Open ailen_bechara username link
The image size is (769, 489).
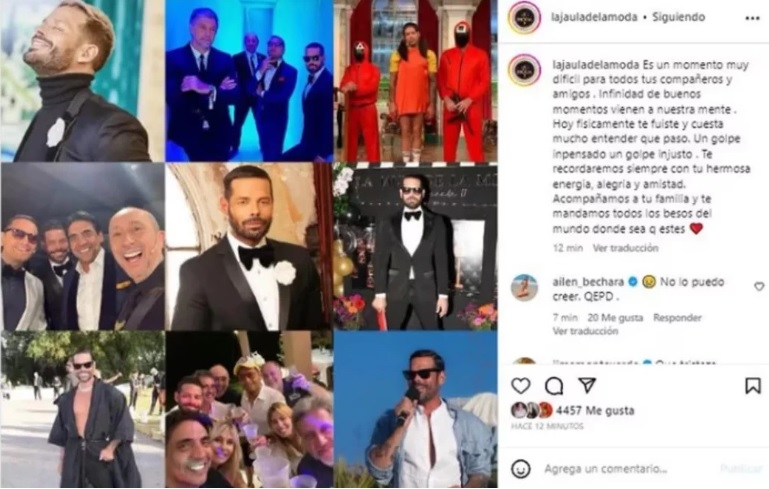coord(588,282)
